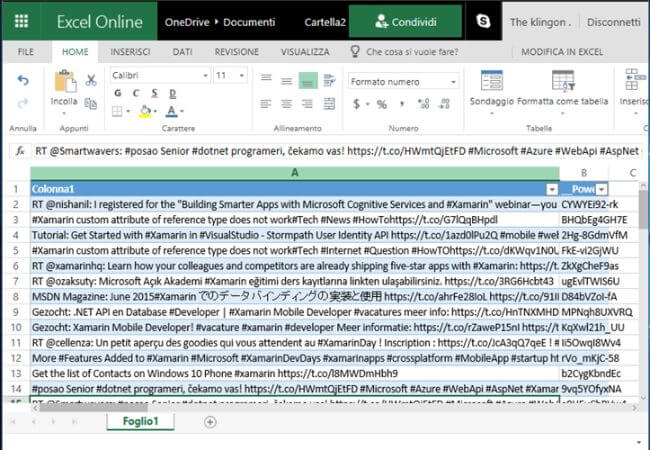Switch to the INSERISCI tab
The width and height of the screenshot is (650, 450).
(130, 52)
